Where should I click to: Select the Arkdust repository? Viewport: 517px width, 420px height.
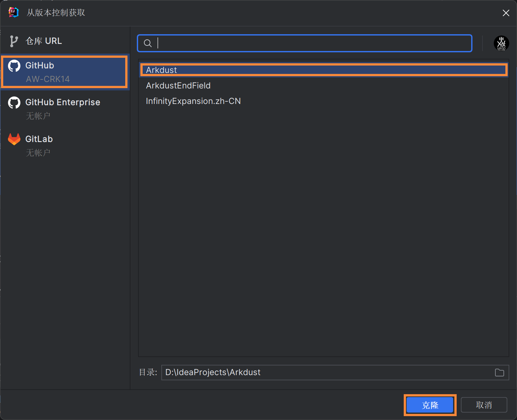point(324,70)
